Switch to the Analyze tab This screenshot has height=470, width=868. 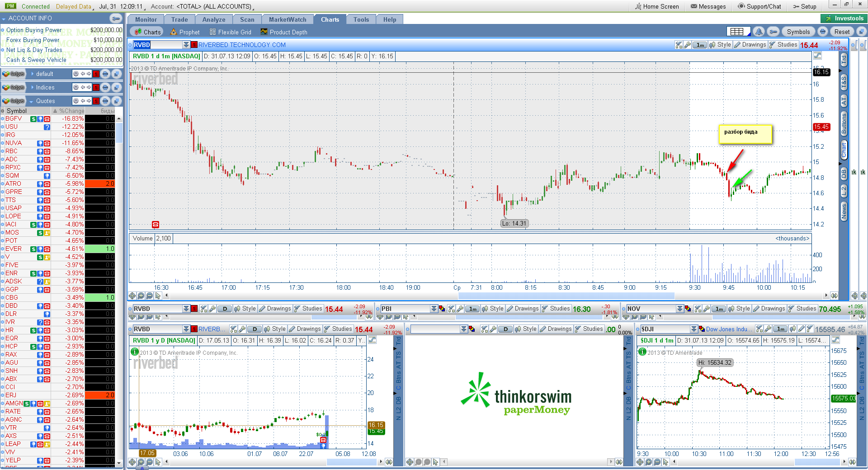coord(214,19)
